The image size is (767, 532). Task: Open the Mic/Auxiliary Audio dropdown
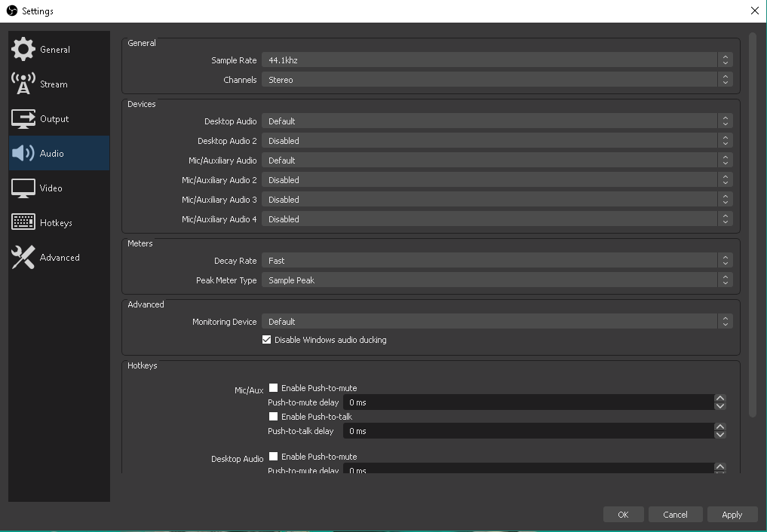pos(497,161)
